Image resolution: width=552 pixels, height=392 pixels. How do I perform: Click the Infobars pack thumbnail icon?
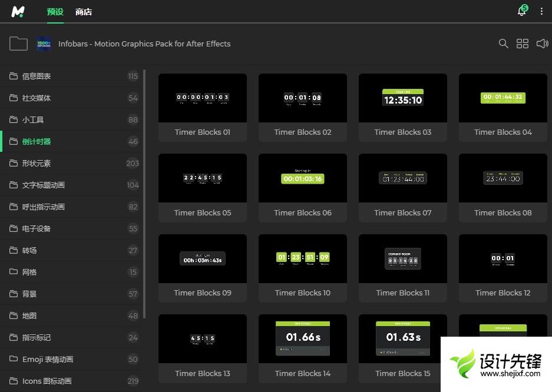44,44
